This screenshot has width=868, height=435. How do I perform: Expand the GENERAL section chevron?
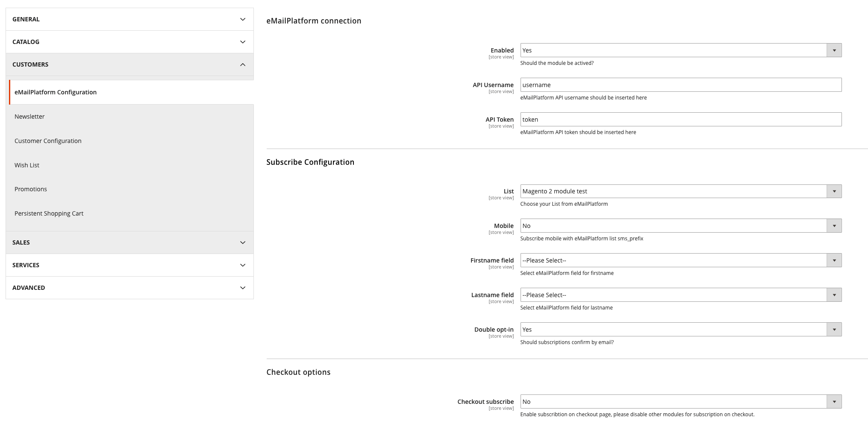[243, 19]
